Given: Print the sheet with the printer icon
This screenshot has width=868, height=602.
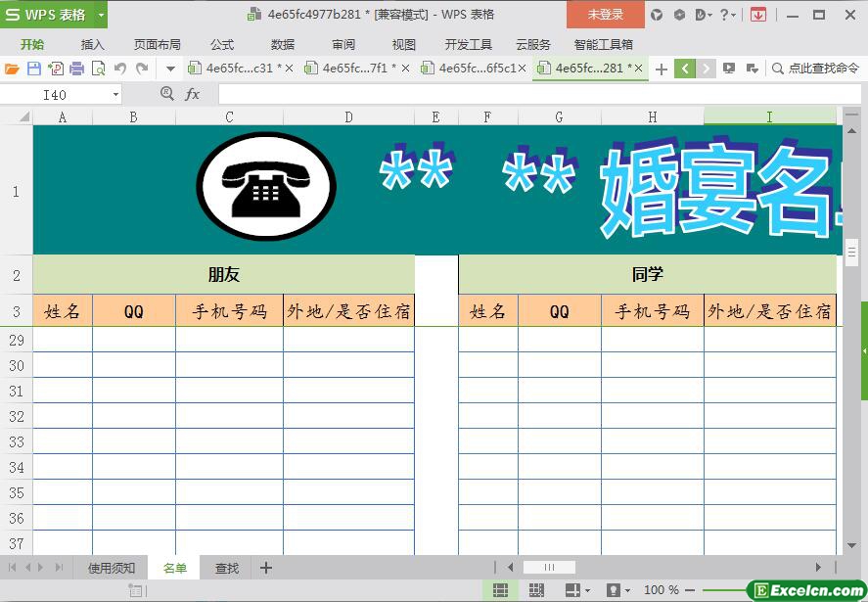Looking at the screenshot, I should pos(77,69).
